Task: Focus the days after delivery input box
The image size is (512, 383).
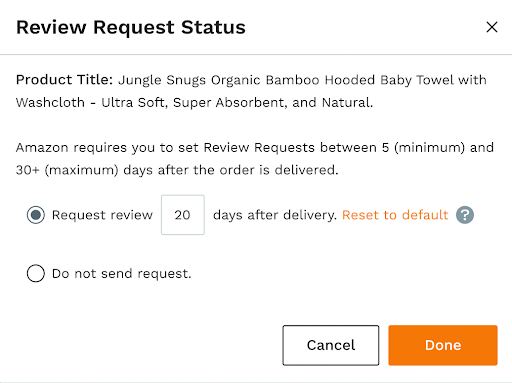Action: 183,215
